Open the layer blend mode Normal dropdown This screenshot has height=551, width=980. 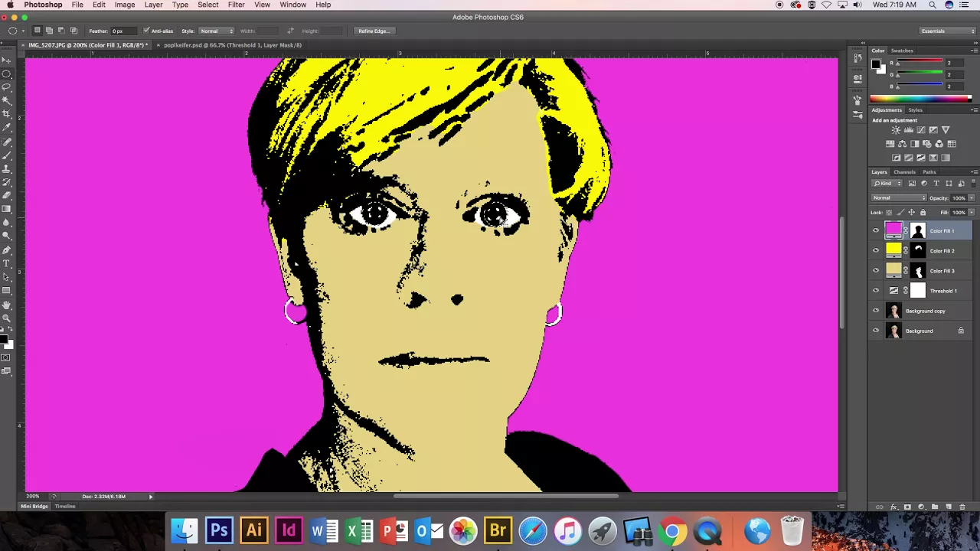899,198
